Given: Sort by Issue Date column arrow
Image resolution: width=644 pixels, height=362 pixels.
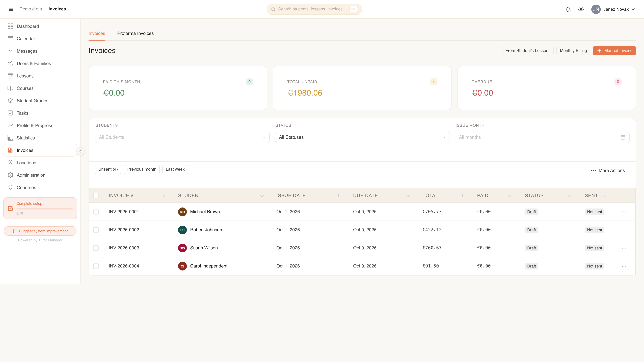Looking at the screenshot, I should coord(338,195).
